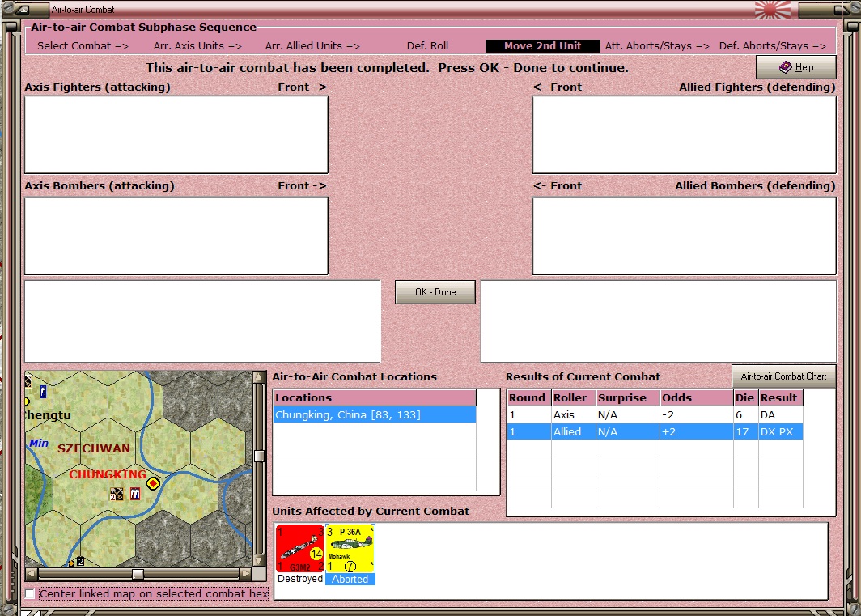Click the blue unit counter near Chengtu
This screenshot has height=616, width=861.
(44, 392)
